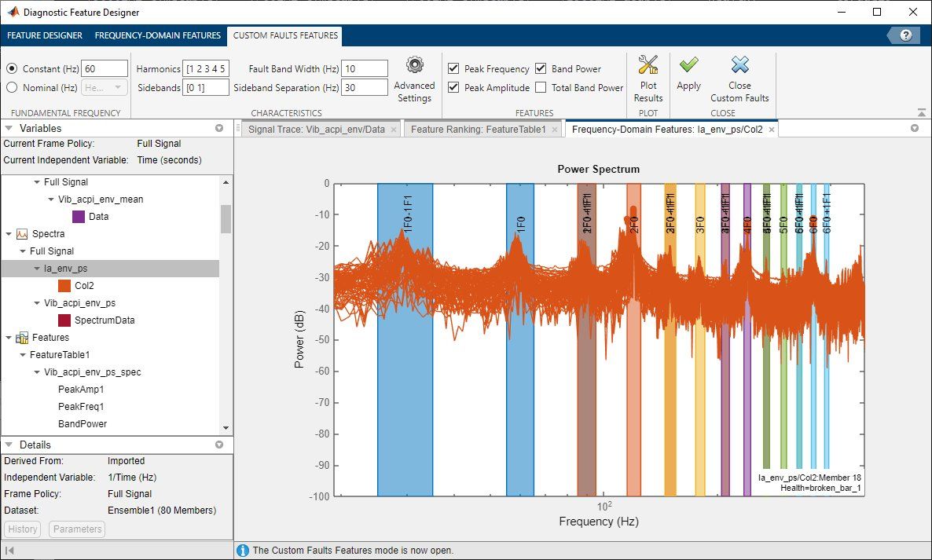The height and width of the screenshot is (560, 932).
Task: Collapse the ribbon toolstrip arrow
Action: point(921,112)
